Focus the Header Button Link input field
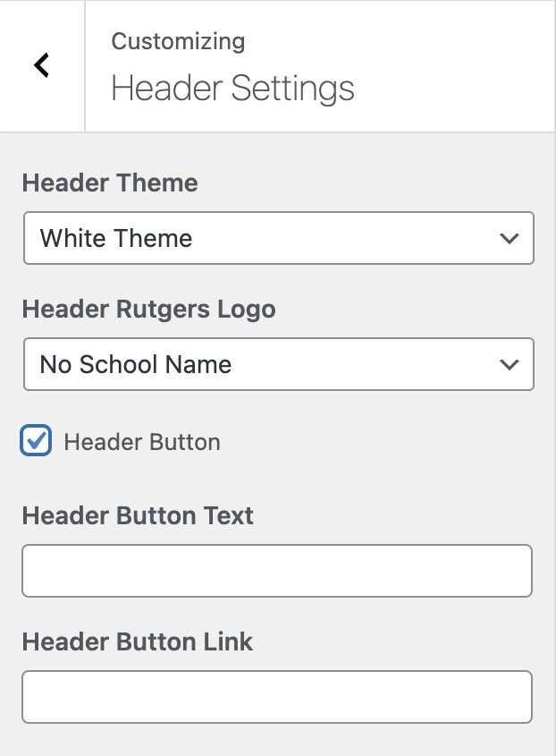Screen dimensions: 556x756 277,697
